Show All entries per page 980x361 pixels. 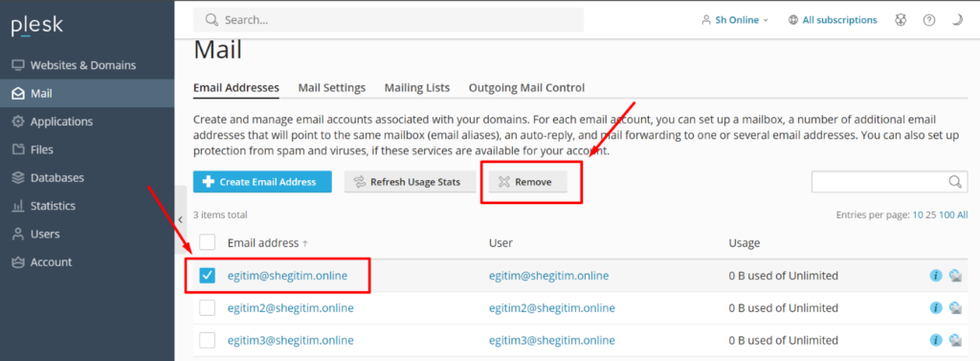(963, 214)
